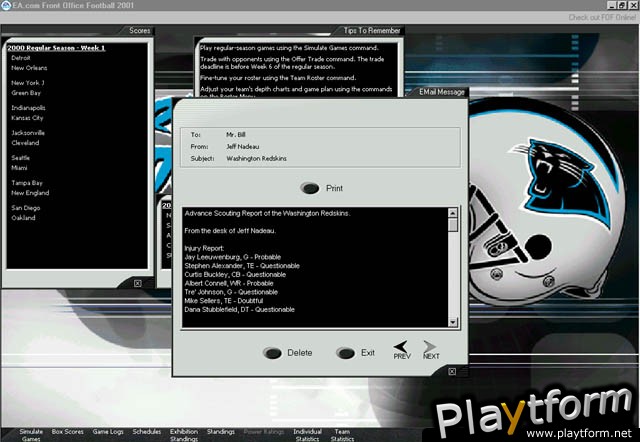Click the Check out FOF Online link
The image size is (640, 442).
pos(602,18)
